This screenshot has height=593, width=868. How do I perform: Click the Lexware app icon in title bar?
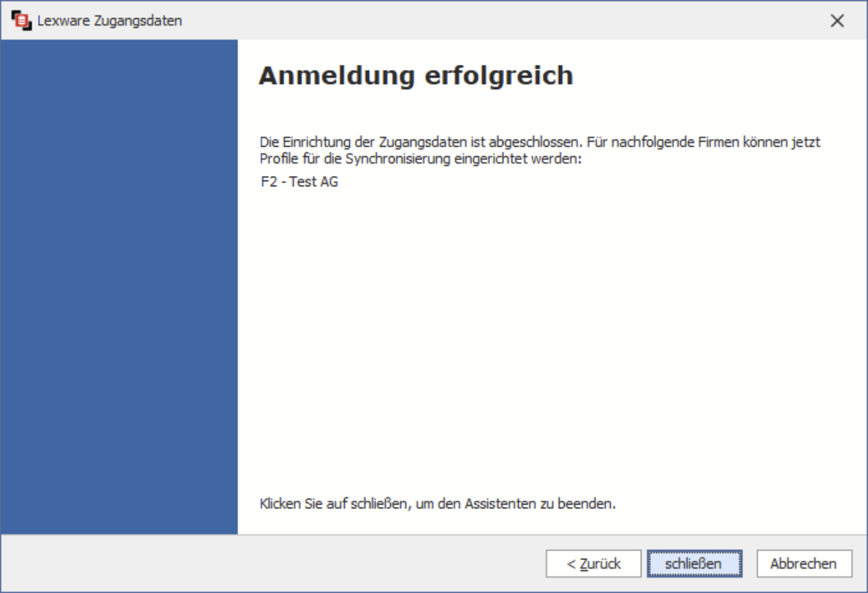tap(22, 20)
